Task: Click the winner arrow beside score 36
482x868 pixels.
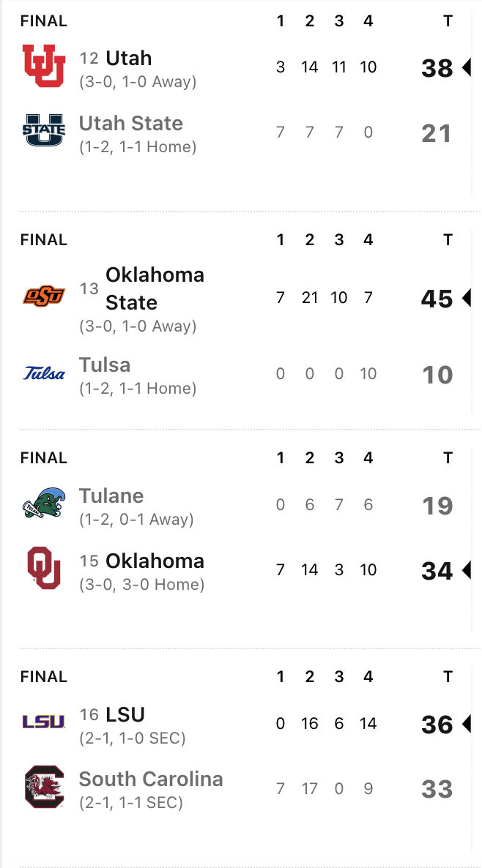Action: coord(466,725)
